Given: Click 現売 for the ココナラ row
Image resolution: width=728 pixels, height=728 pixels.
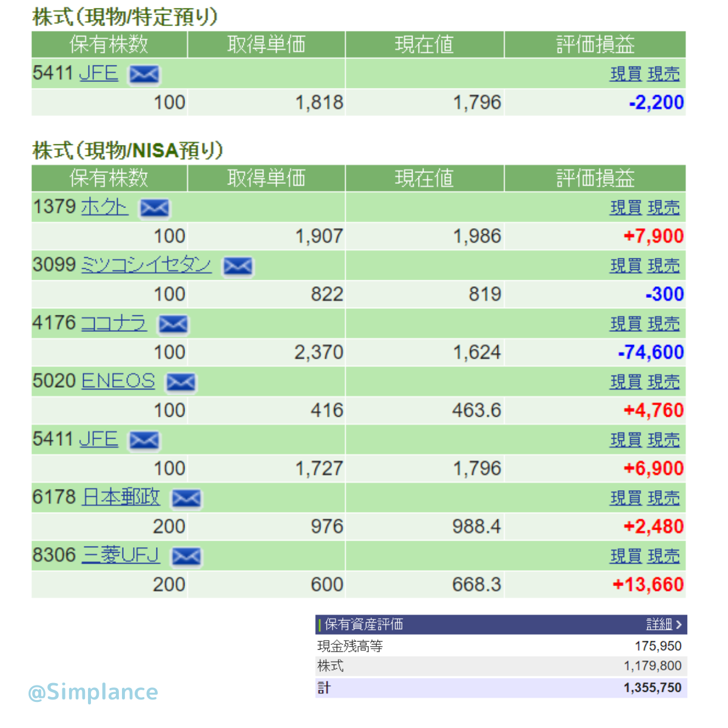Looking at the screenshot, I should [x=664, y=325].
